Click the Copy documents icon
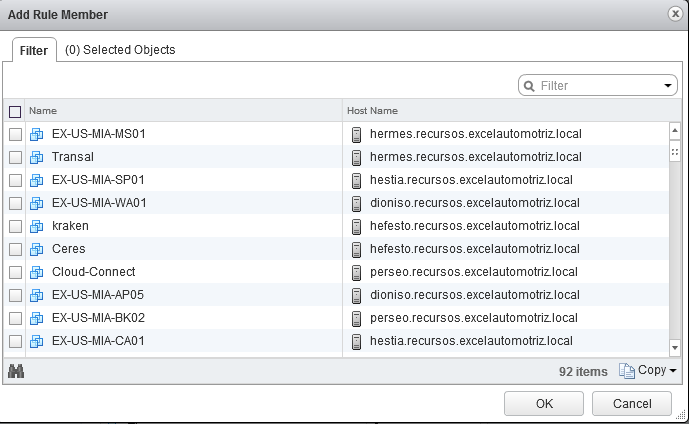This screenshot has width=689, height=424. tap(627, 371)
